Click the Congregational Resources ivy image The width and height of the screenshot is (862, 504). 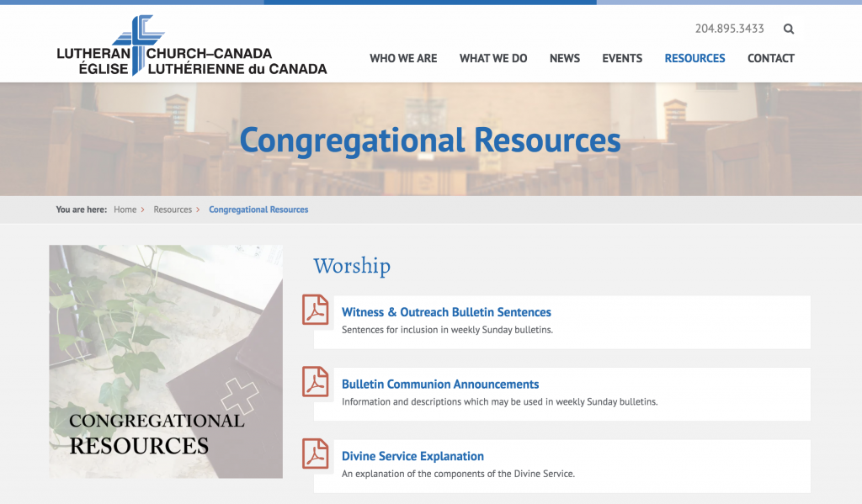click(166, 361)
